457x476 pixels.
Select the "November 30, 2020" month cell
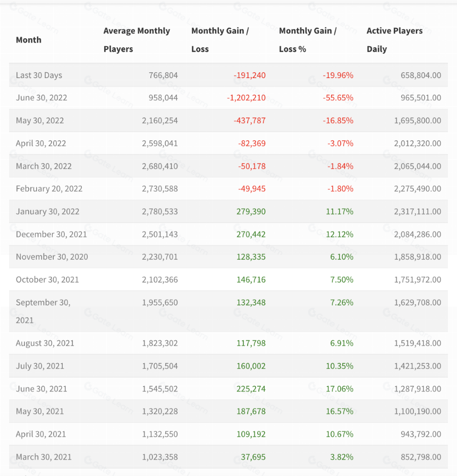click(x=52, y=257)
